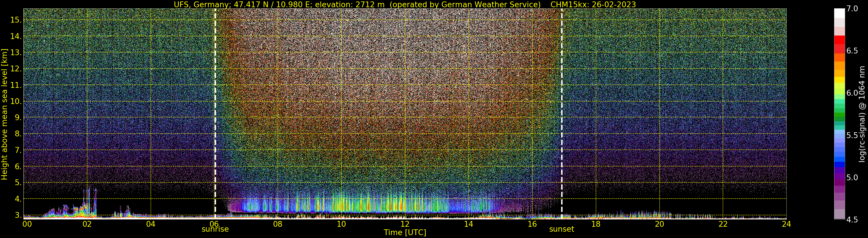
Task: Click the 'sunrise' label below the time axis
Action: (215, 229)
